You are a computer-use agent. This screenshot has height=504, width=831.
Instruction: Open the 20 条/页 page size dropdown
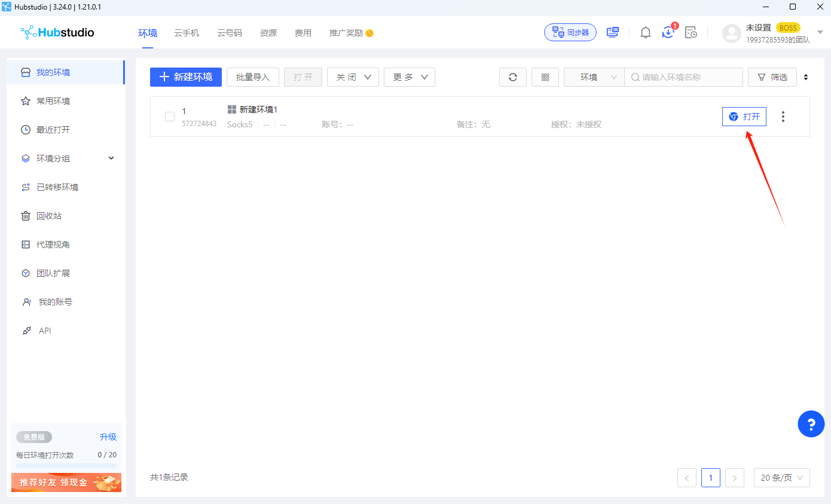click(782, 478)
